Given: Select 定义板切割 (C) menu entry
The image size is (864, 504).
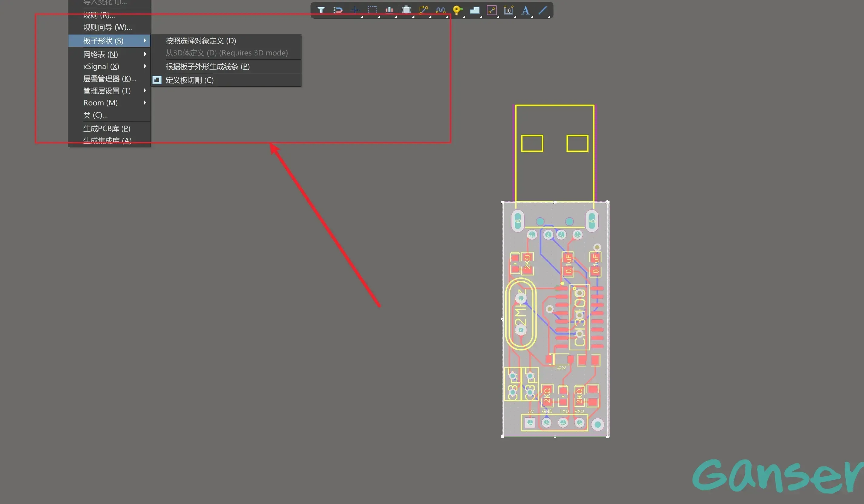Looking at the screenshot, I should [189, 80].
